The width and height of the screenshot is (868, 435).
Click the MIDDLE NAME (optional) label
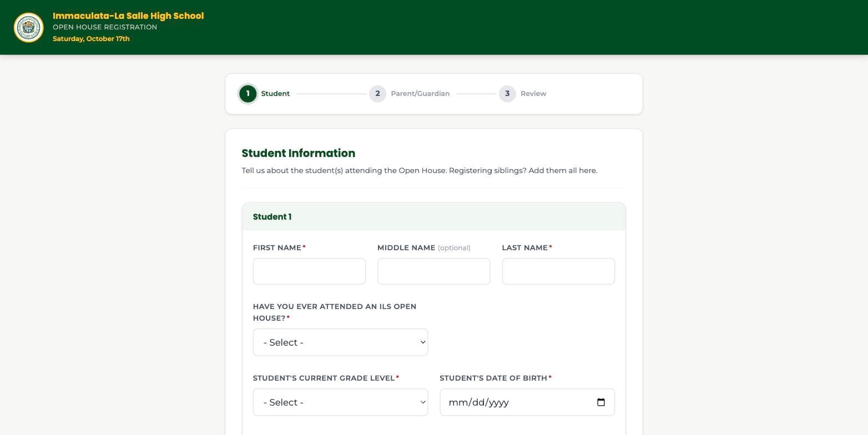click(x=424, y=247)
